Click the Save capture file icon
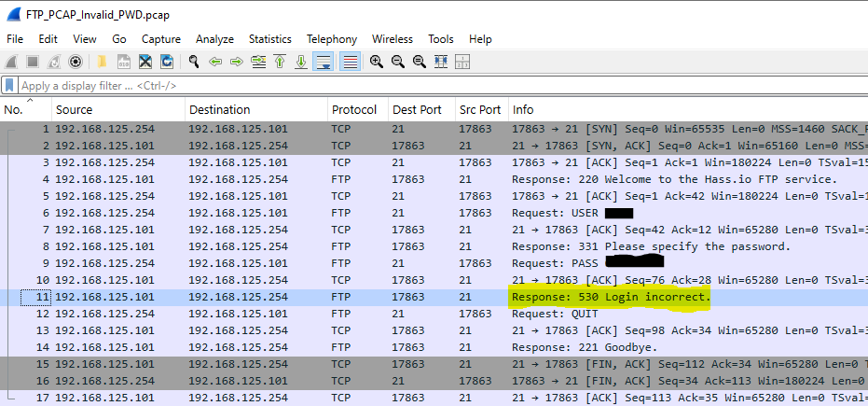 (123, 62)
